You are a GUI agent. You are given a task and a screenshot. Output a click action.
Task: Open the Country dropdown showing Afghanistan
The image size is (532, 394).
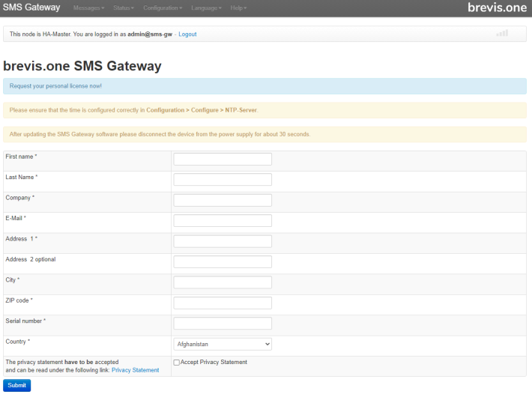(x=223, y=344)
